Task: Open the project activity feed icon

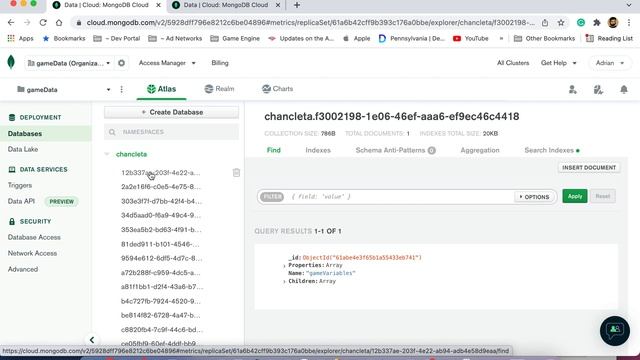Action: click(598, 89)
